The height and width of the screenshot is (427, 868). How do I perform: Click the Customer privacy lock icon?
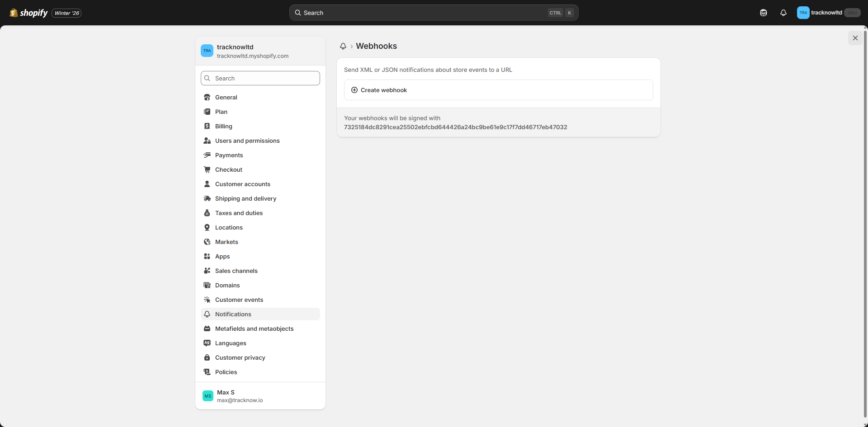coord(207,357)
